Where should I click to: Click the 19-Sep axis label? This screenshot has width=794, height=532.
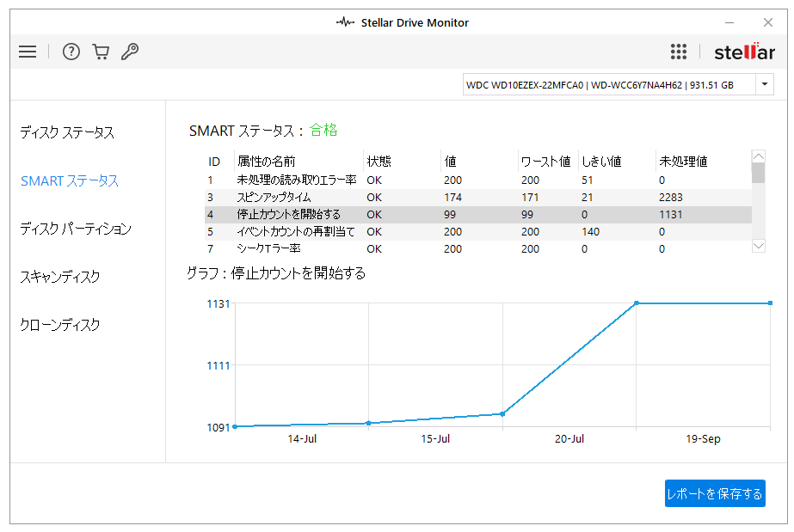(703, 439)
